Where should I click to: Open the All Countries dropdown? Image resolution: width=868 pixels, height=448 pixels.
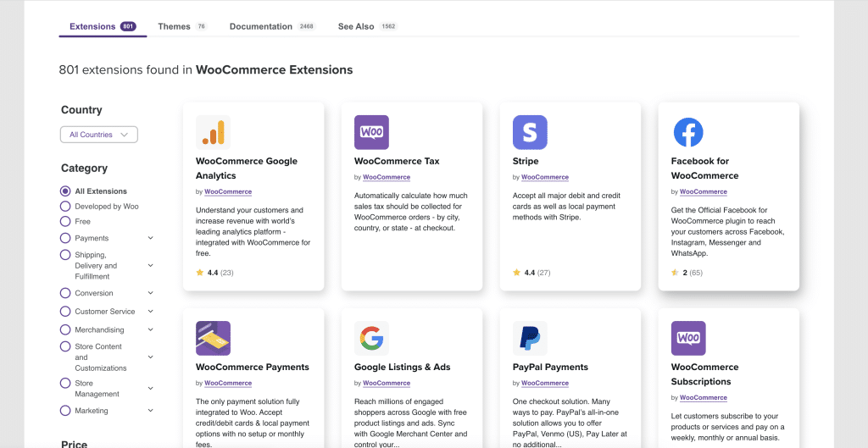pos(99,135)
